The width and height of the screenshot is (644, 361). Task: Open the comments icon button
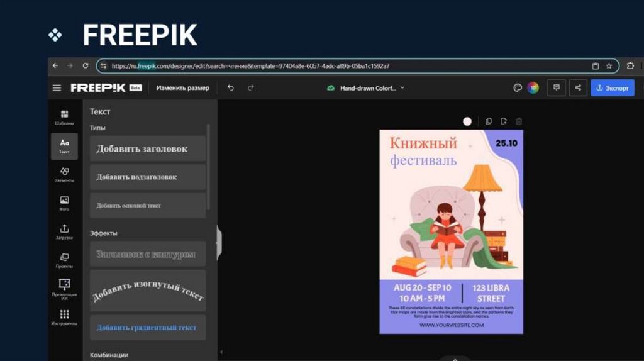[x=557, y=87]
